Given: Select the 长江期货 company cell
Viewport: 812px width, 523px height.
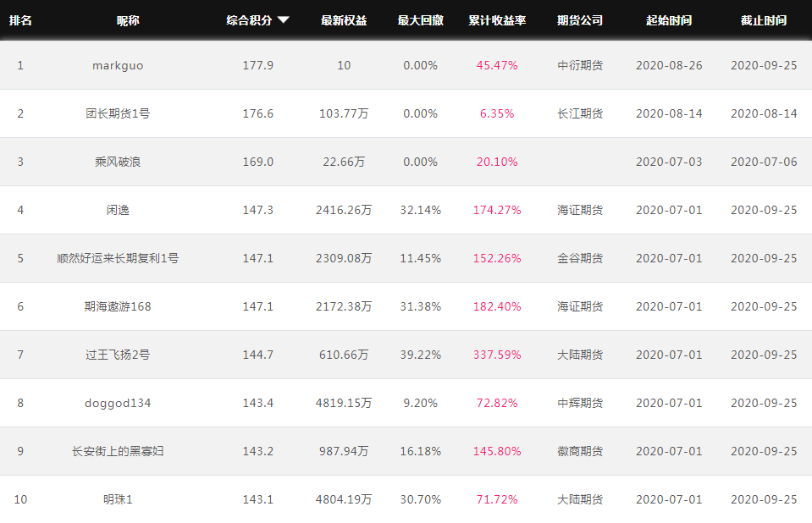Looking at the screenshot, I should (x=580, y=113).
